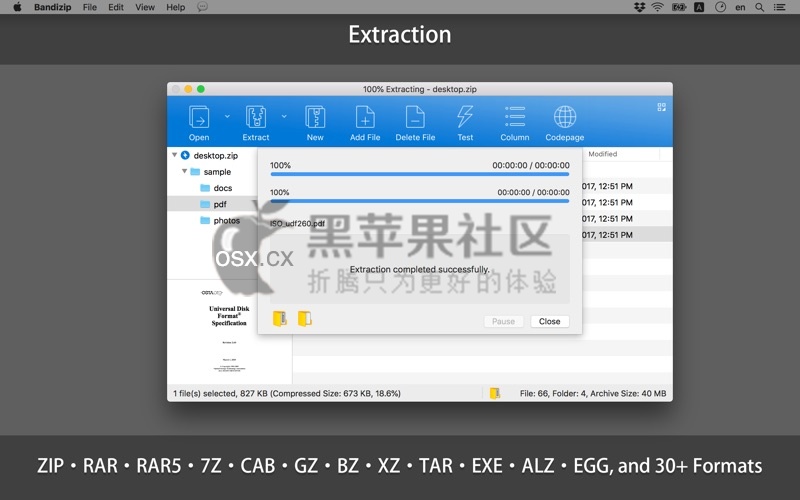Select the sample folder in tree
This screenshot has height=500, width=800.
coord(217,172)
